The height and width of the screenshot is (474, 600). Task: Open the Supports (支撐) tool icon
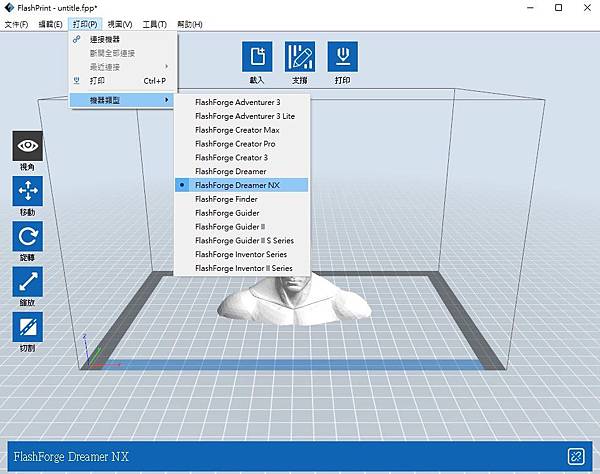(x=300, y=57)
